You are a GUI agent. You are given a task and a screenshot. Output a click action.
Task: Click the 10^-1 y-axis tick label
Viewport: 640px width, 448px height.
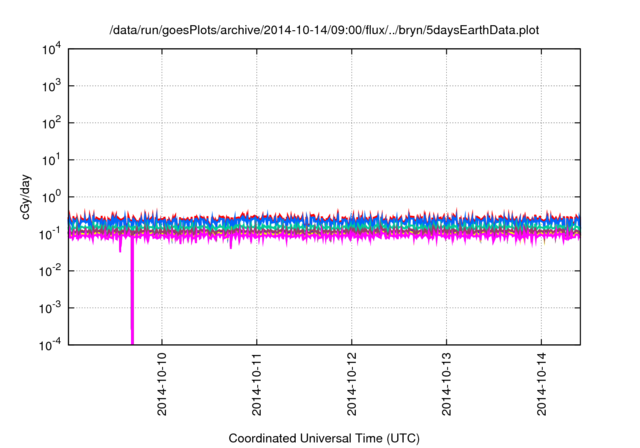coord(50,233)
